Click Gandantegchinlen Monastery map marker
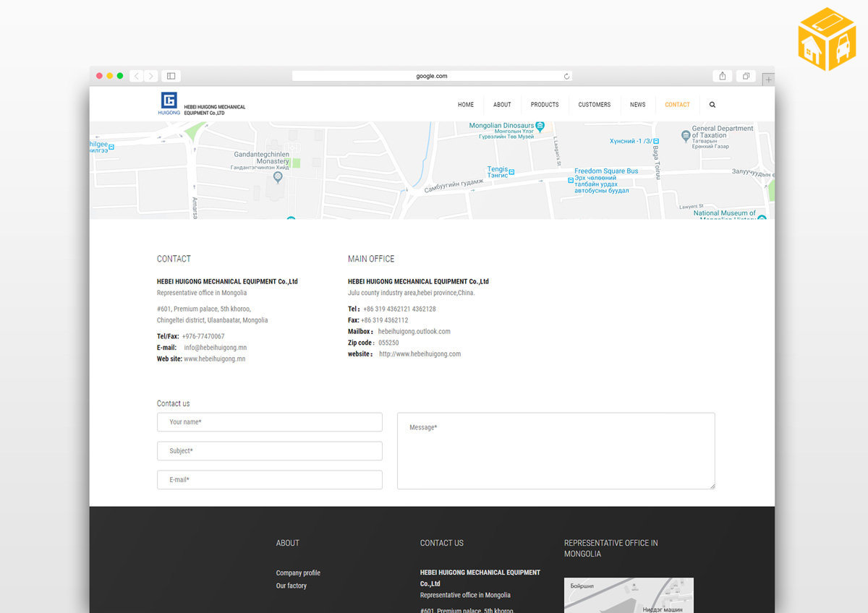This screenshot has width=868, height=613. point(278,176)
